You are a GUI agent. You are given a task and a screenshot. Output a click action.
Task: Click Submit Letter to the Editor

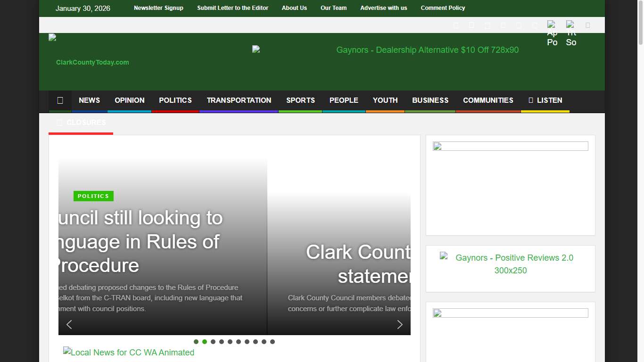232,8
